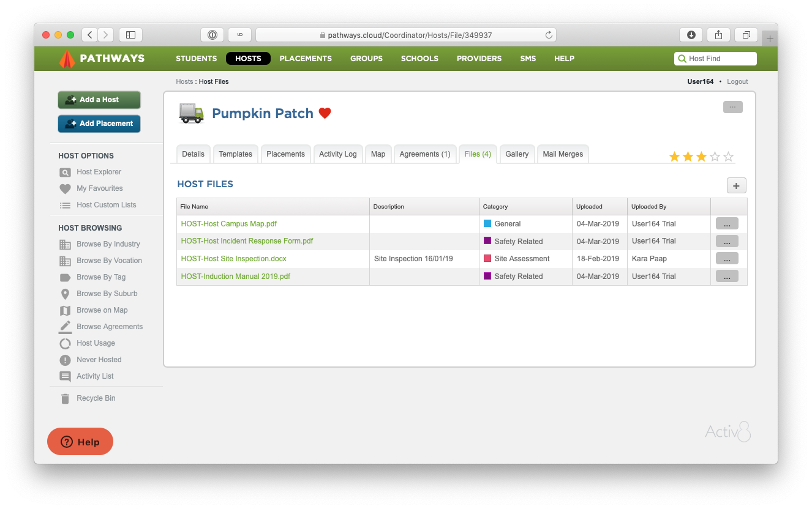Show all Safari tabs overview
Screen dimensions: 812x509
point(746,35)
